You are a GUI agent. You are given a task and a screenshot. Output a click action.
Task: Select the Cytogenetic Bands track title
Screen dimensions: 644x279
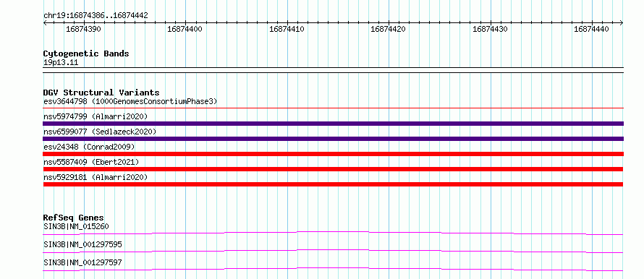(86, 53)
